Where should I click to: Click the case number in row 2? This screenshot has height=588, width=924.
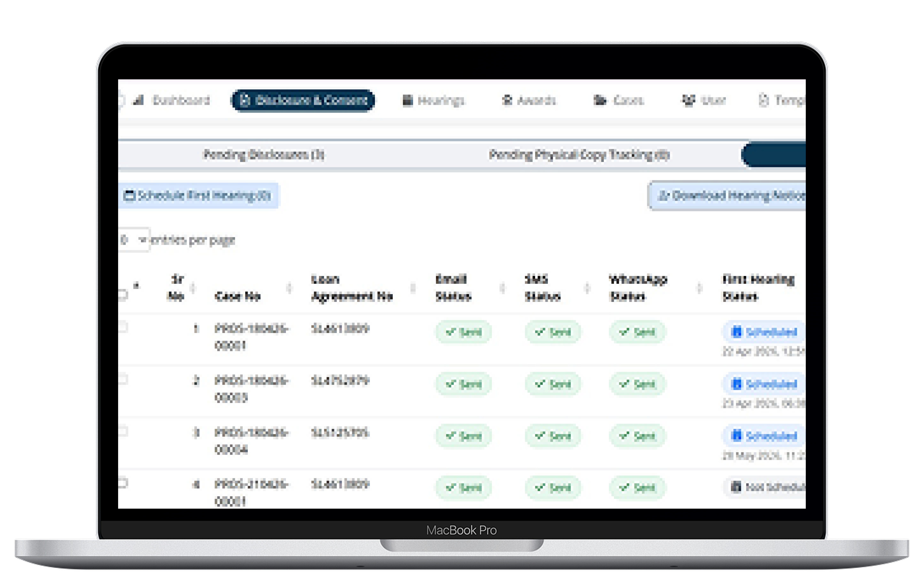(x=251, y=389)
